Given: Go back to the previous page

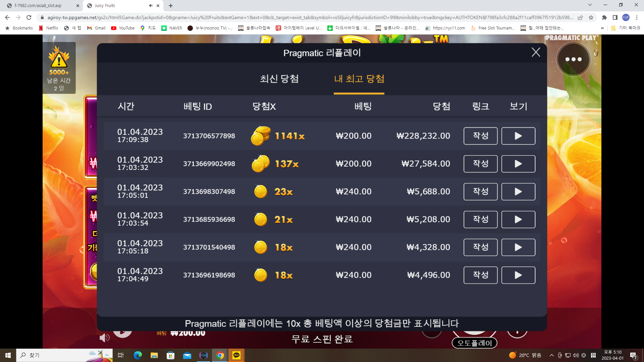Looking at the screenshot, I should click(7, 17).
